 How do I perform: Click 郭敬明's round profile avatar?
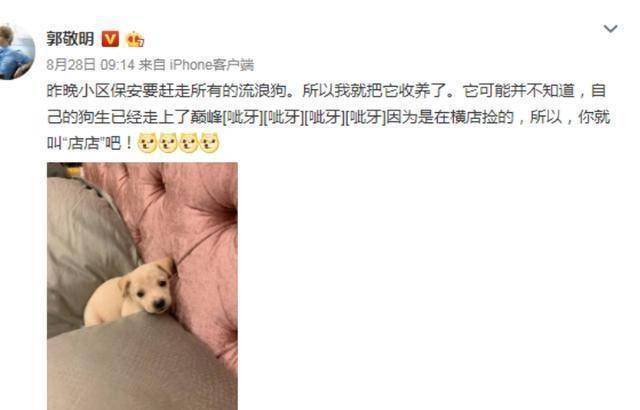coord(15,52)
